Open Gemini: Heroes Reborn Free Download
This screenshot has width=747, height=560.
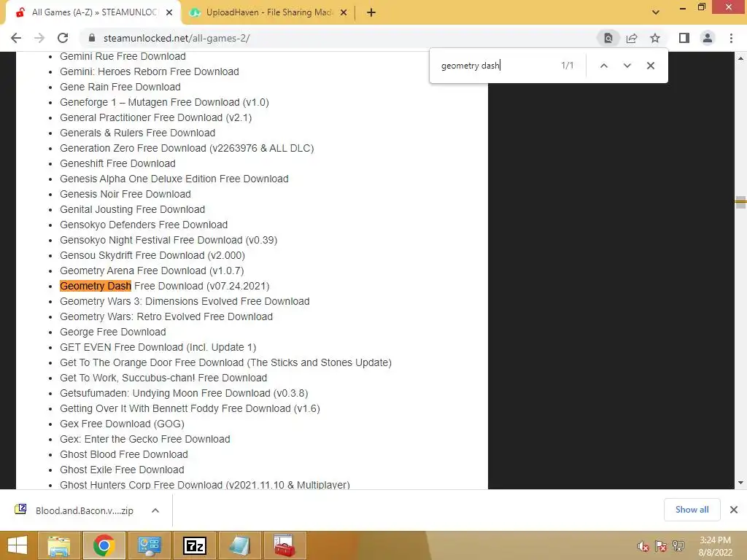[149, 71]
